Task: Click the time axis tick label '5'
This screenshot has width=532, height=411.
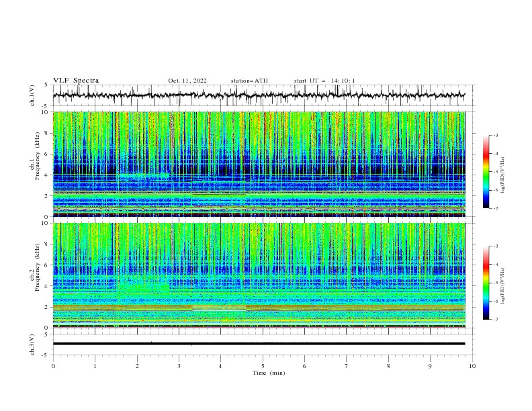Action: [x=263, y=366]
